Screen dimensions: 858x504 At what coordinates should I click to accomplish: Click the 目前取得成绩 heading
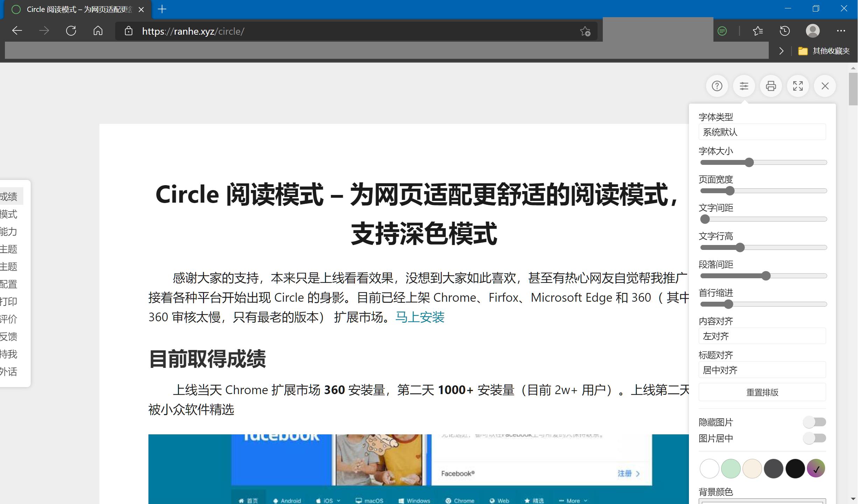point(207,359)
